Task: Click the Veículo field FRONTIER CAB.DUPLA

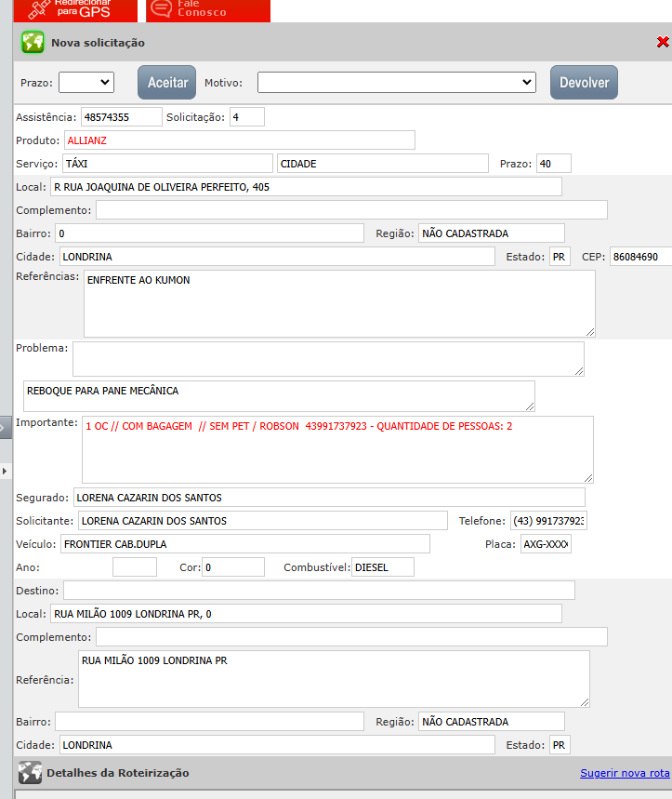Action: point(245,544)
